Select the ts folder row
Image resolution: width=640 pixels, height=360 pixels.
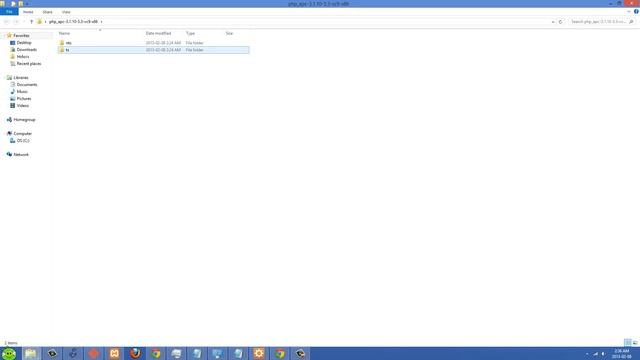pos(153,50)
